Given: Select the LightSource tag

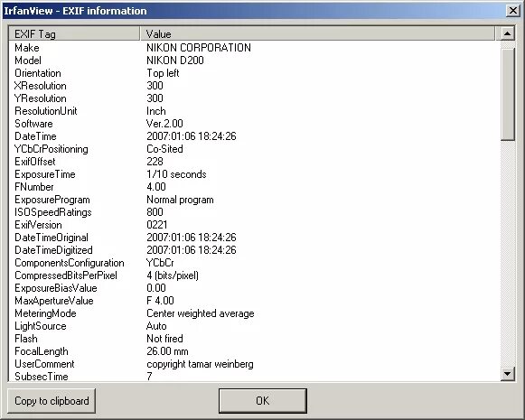Looking at the screenshot, I should pyautogui.click(x=41, y=326).
